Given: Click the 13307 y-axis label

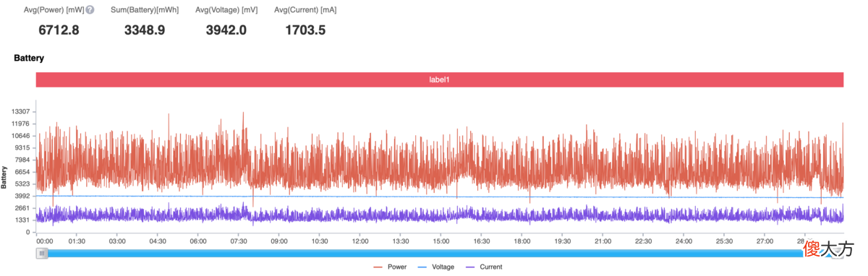Looking at the screenshot, I should 20,111.
